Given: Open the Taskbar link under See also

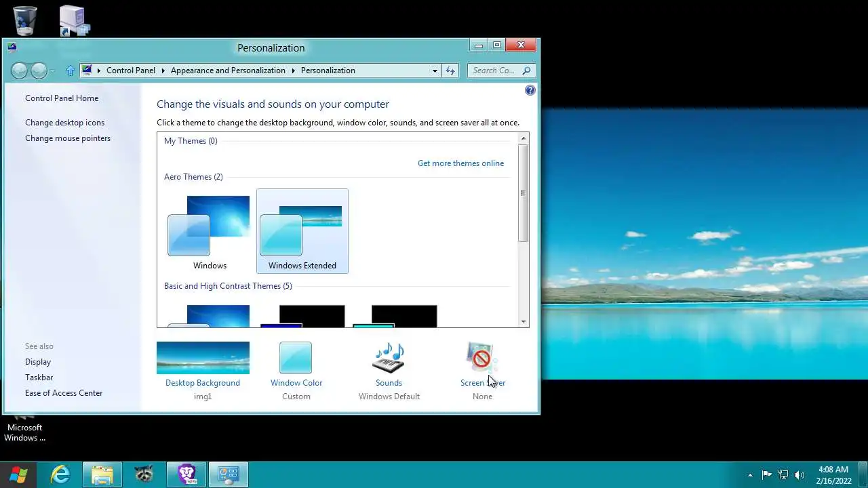Looking at the screenshot, I should [39, 378].
